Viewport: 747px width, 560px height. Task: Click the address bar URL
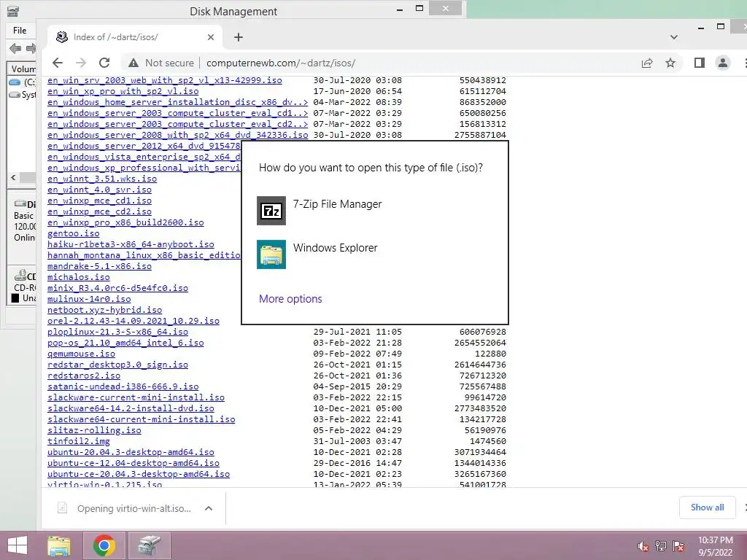281,63
